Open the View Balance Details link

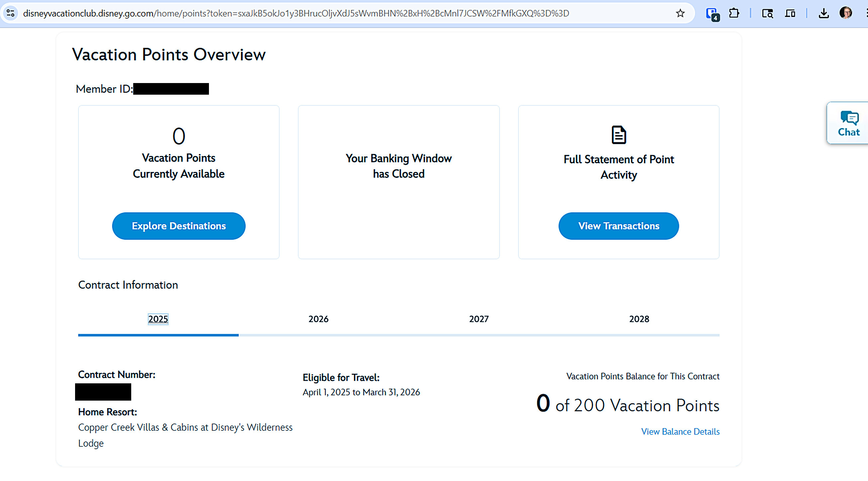(x=680, y=432)
